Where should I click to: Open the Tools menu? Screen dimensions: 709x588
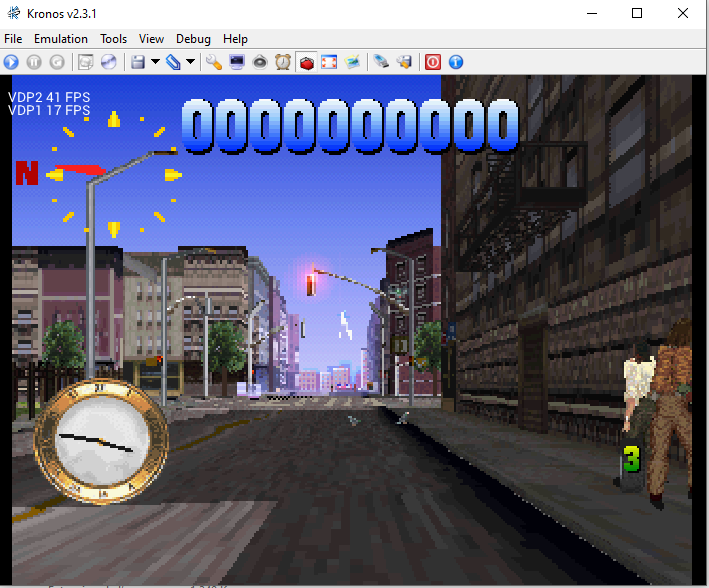tap(113, 39)
